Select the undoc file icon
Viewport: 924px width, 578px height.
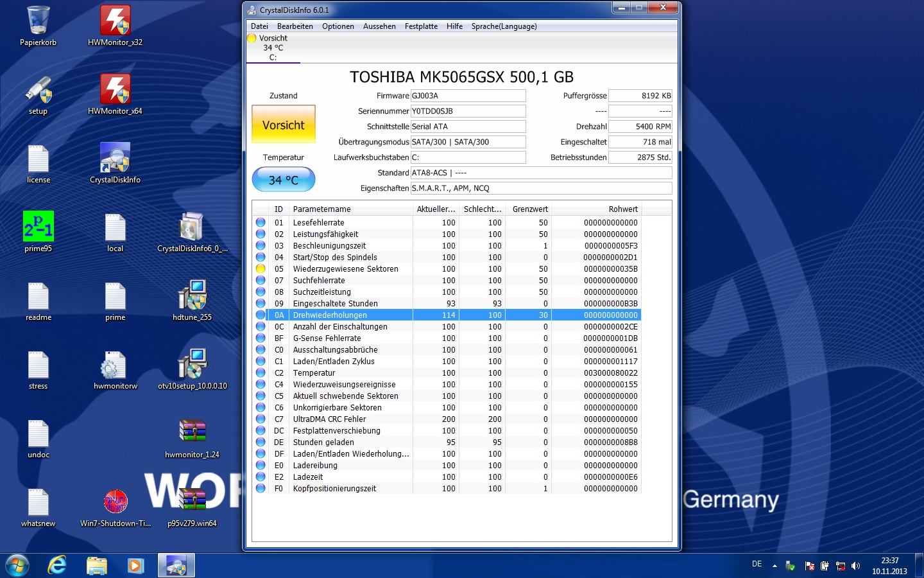click(x=38, y=438)
